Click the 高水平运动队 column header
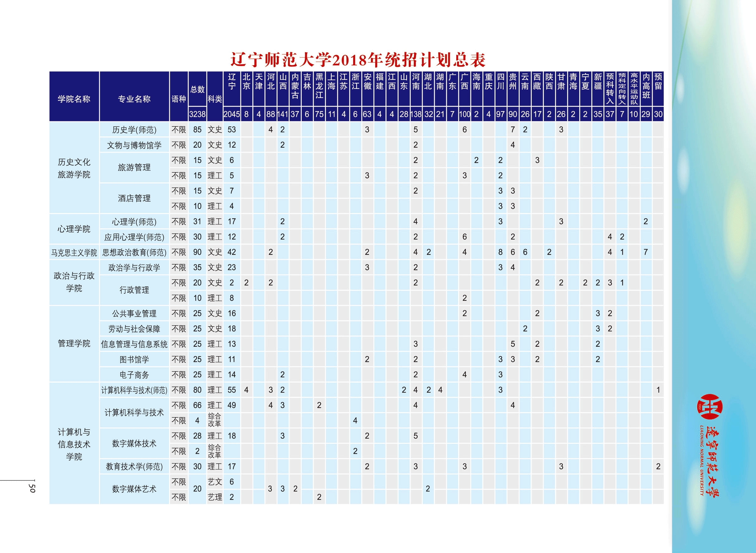 [x=634, y=89]
